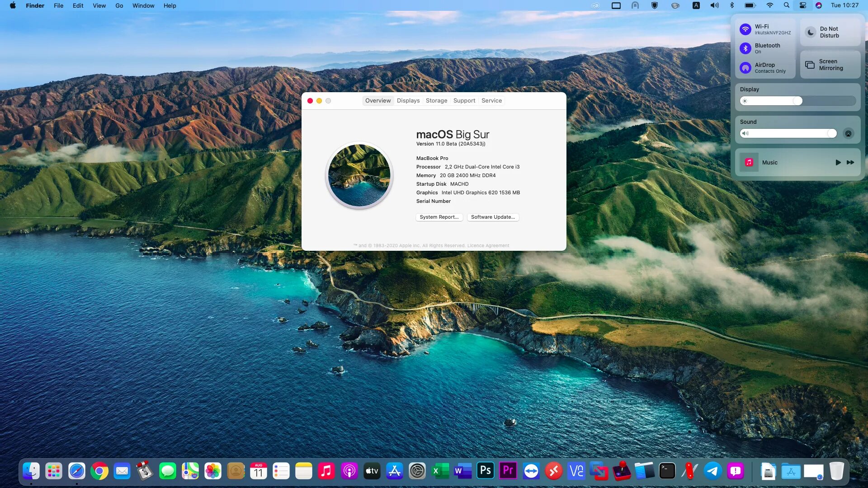Open Contacts from the dock
The height and width of the screenshot is (488, 868).
pos(236,471)
